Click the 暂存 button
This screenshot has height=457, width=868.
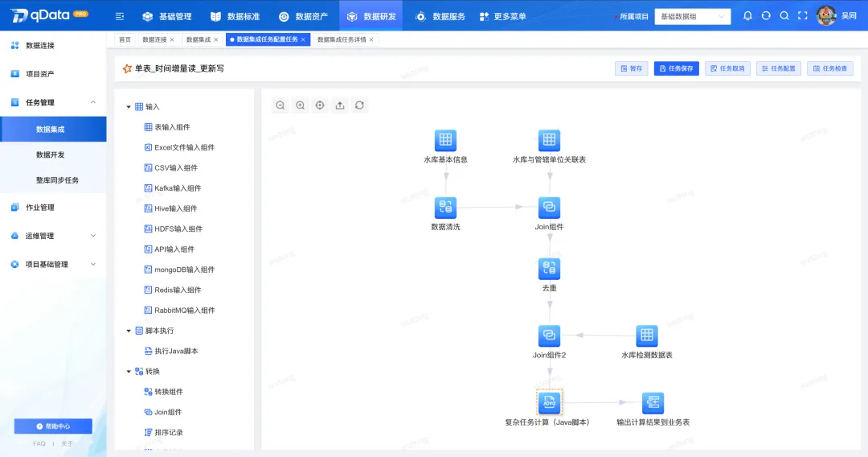[x=632, y=68]
